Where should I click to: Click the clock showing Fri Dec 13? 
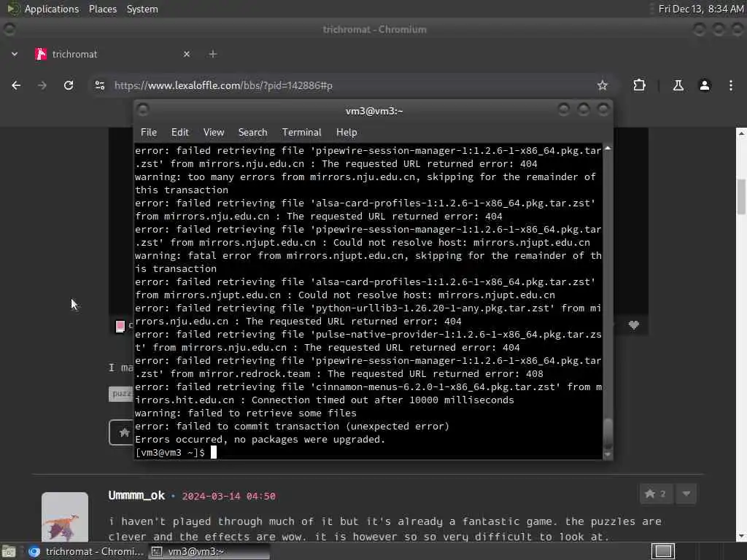[x=701, y=9]
